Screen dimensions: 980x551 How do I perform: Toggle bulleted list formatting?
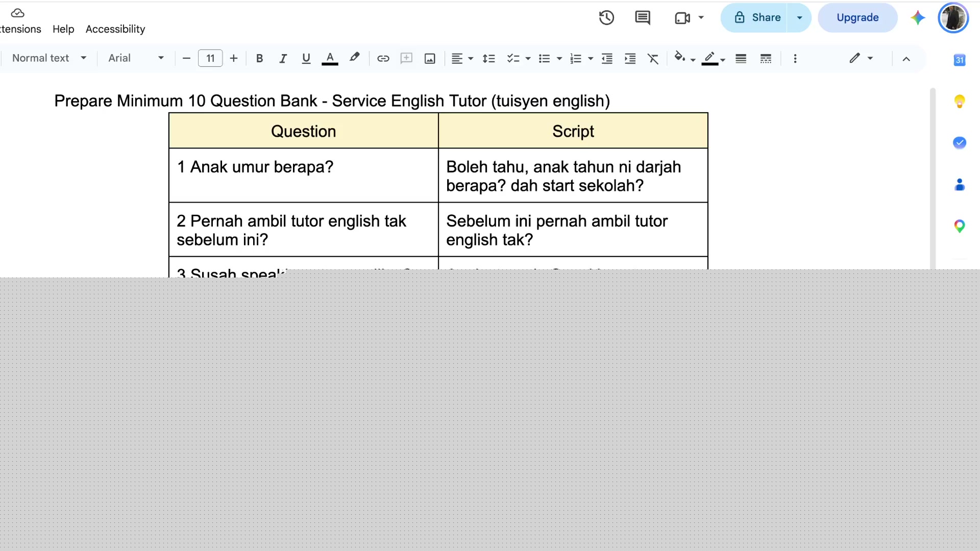click(545, 59)
